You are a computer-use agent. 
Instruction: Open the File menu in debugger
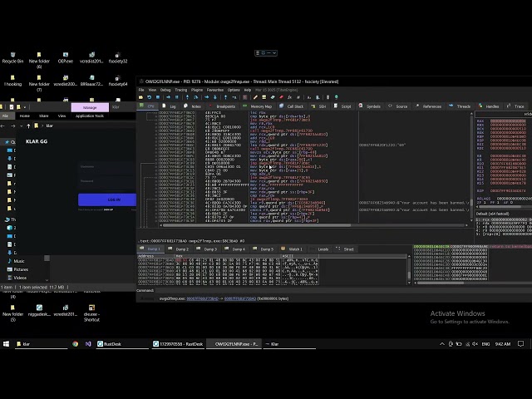[141, 90]
